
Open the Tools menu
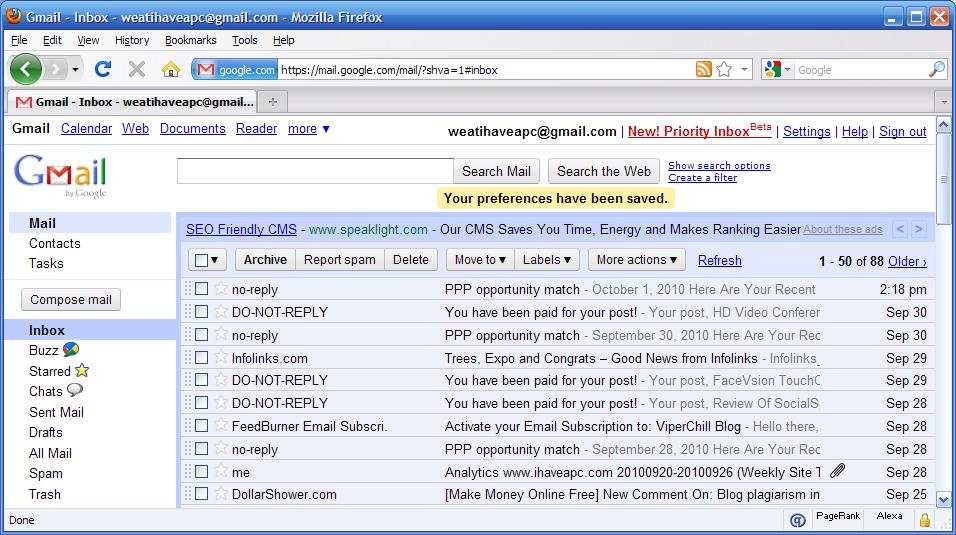point(244,40)
